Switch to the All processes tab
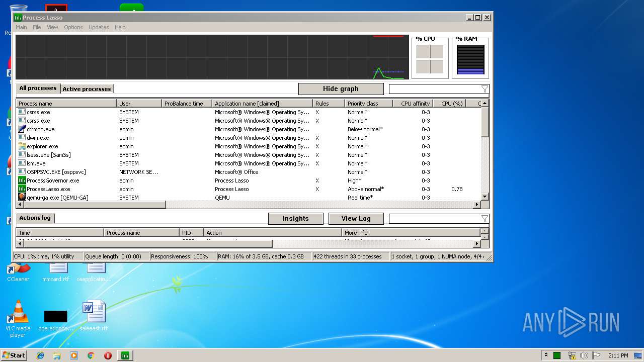The height and width of the screenshot is (362, 644). (38, 88)
